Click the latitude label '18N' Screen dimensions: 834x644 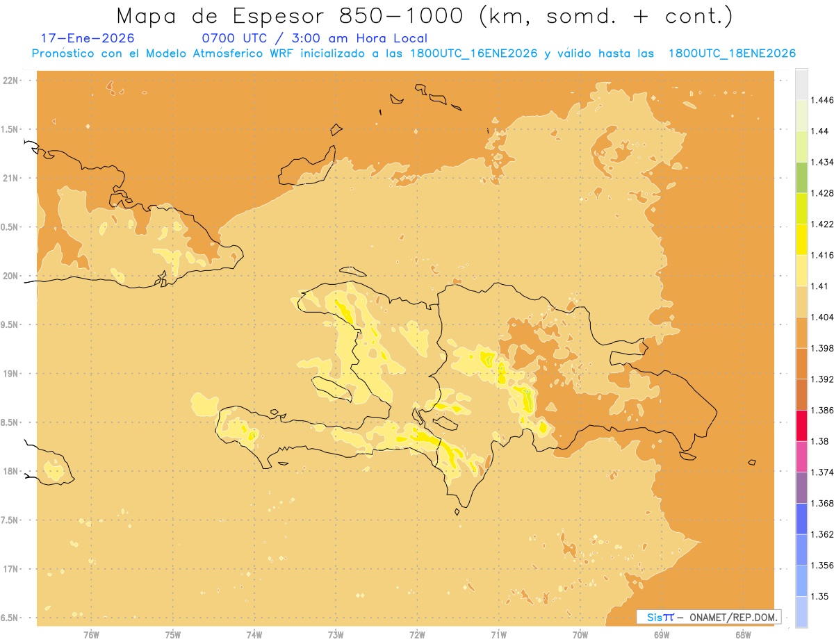click(10, 471)
